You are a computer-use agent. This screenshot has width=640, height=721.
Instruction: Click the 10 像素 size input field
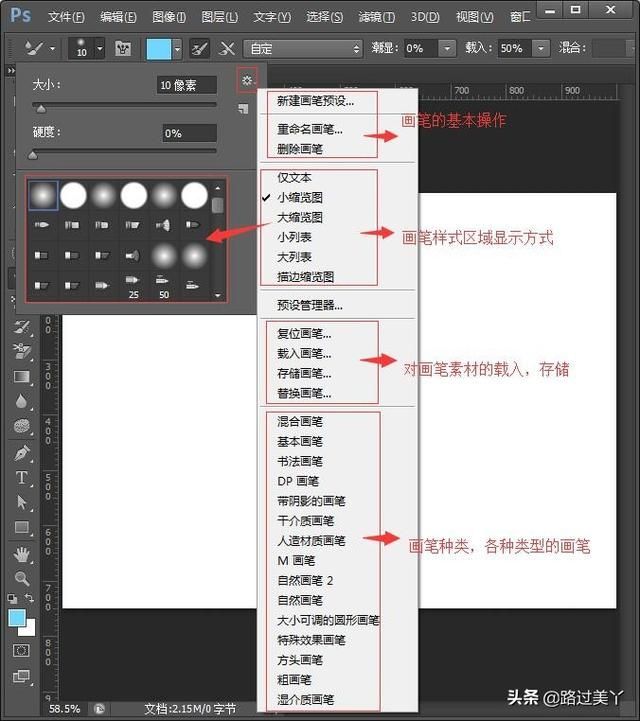[187, 85]
